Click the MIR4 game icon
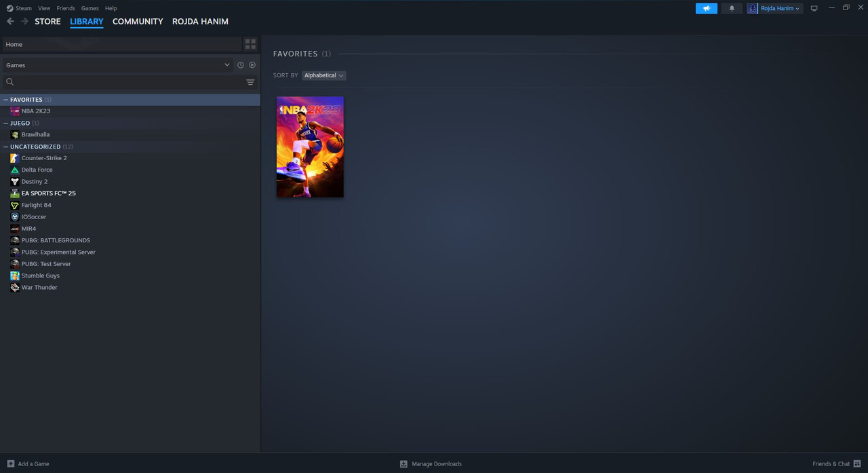Screen dimensions: 868x473 (x=15, y=229)
